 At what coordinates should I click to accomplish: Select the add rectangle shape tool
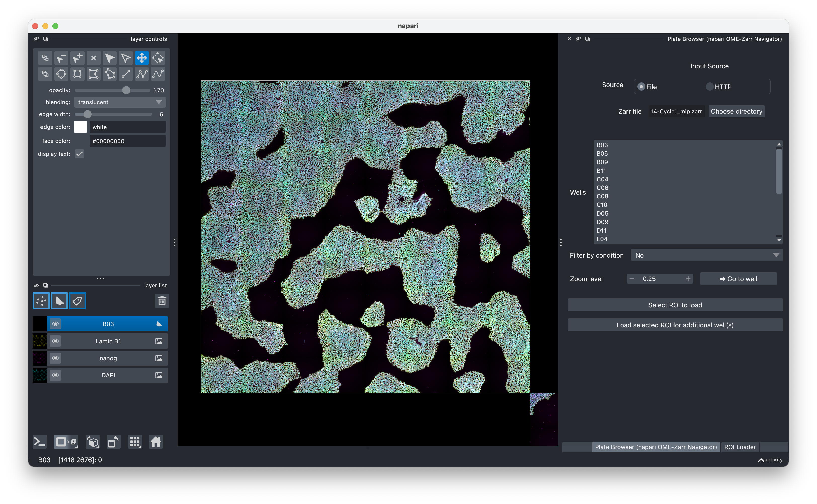[x=77, y=74]
